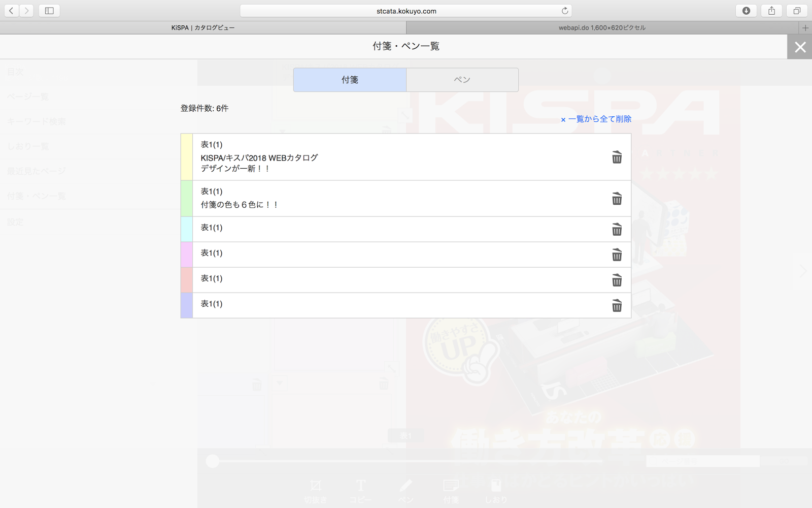Click the cyan note color swatch
This screenshot has height=508, width=812.
tap(187, 230)
